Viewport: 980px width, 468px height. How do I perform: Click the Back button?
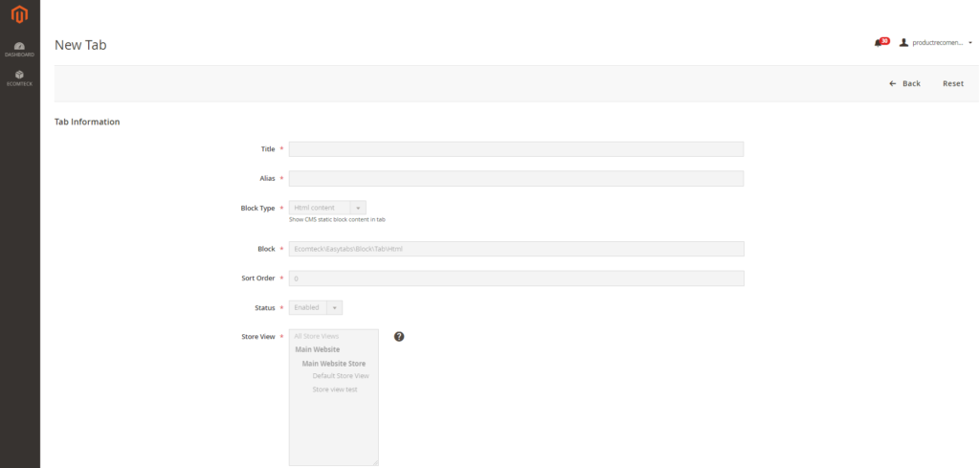click(x=904, y=83)
